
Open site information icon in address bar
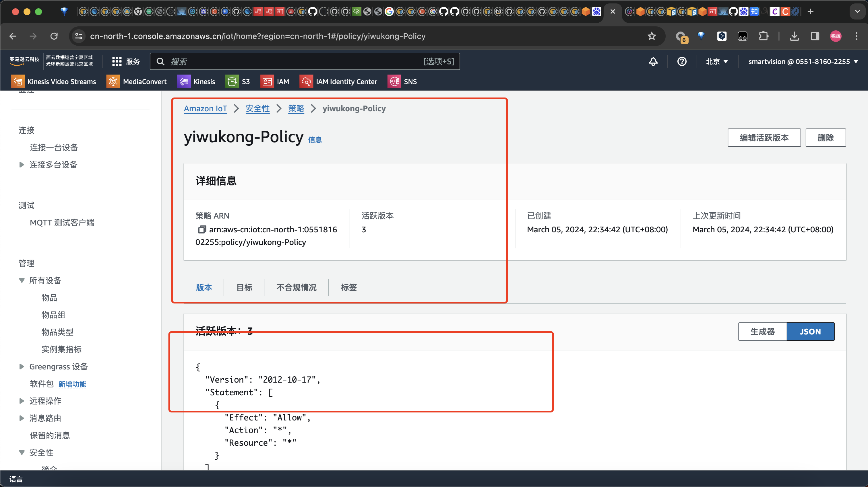tap(79, 36)
